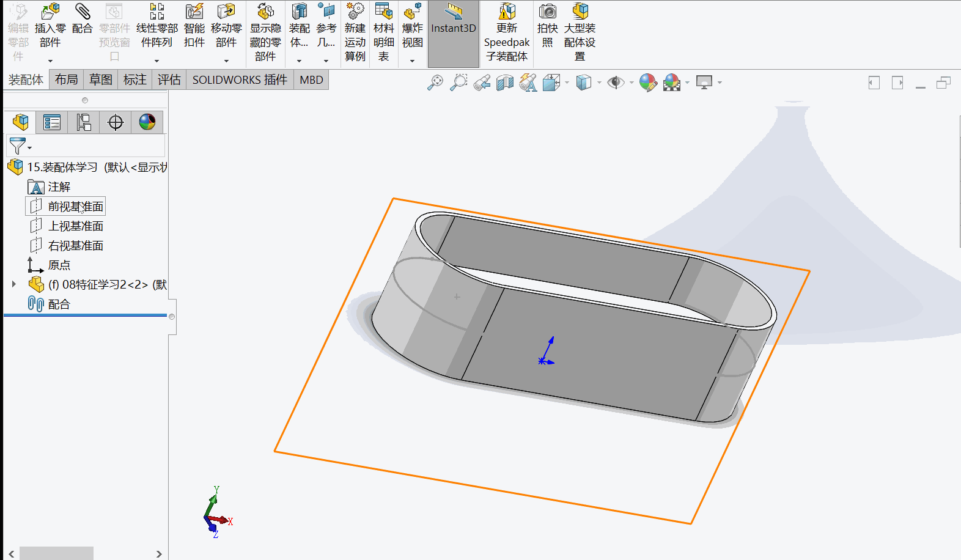Open the View Orientation dropdown arrow

click(x=567, y=83)
